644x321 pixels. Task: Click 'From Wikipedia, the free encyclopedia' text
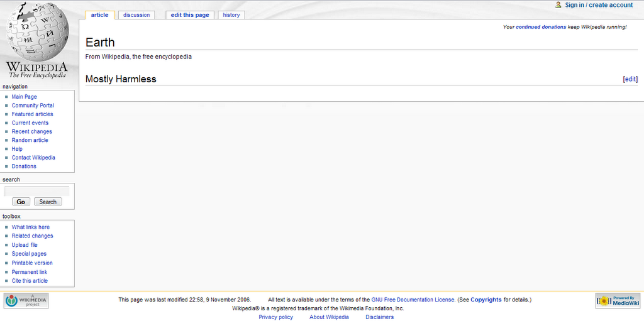coord(138,57)
